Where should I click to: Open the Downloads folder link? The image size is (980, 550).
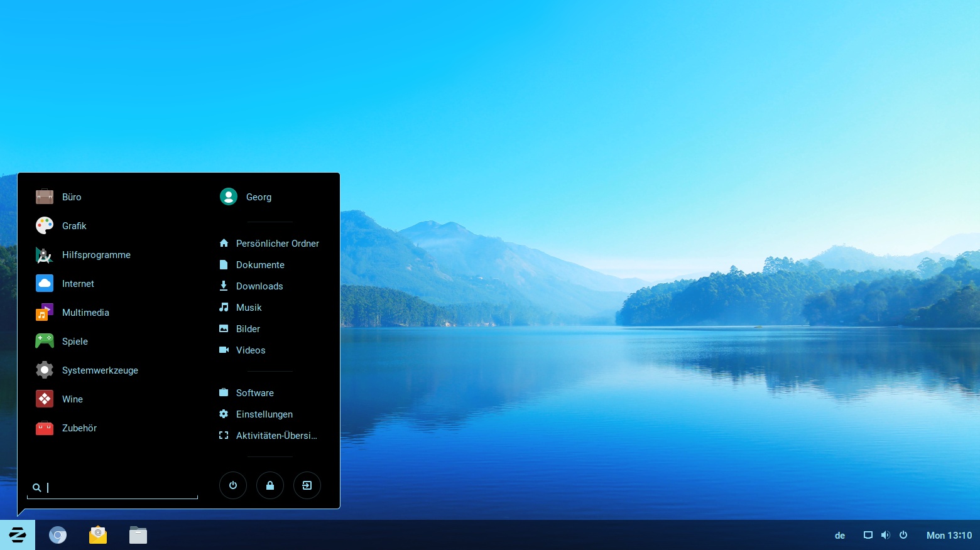(x=259, y=286)
